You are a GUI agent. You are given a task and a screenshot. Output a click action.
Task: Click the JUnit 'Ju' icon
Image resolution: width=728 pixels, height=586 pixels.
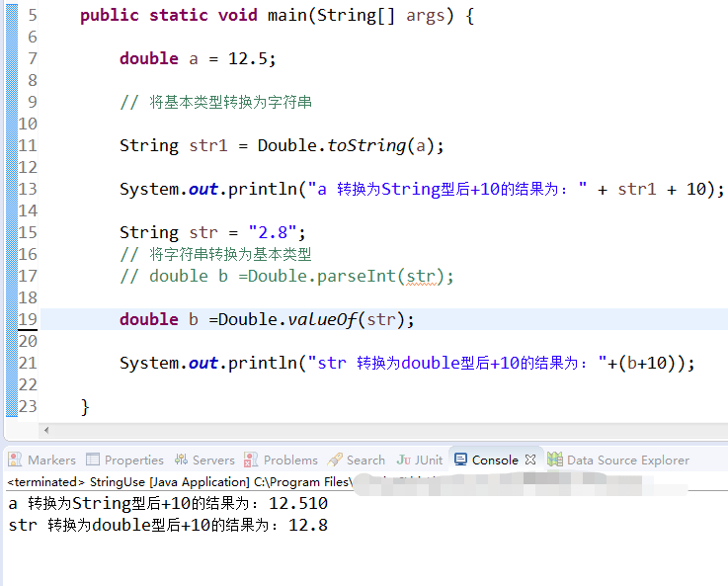pos(403,460)
